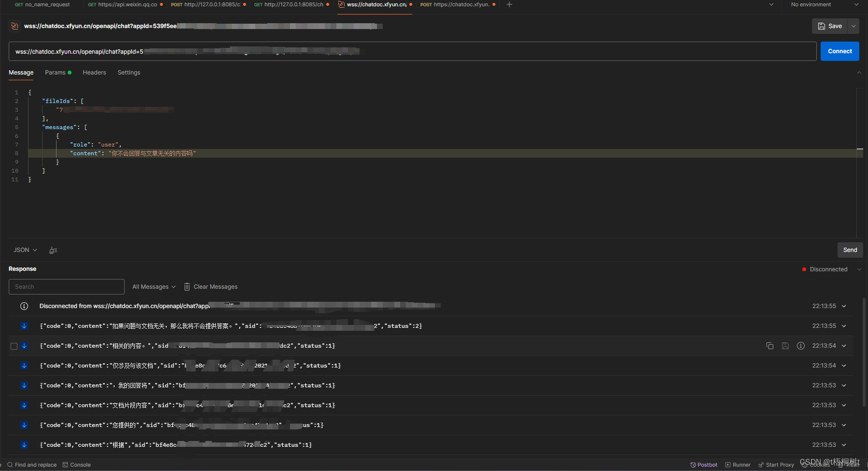Open Postbot assistant
The height and width of the screenshot is (471, 868).
(704, 465)
